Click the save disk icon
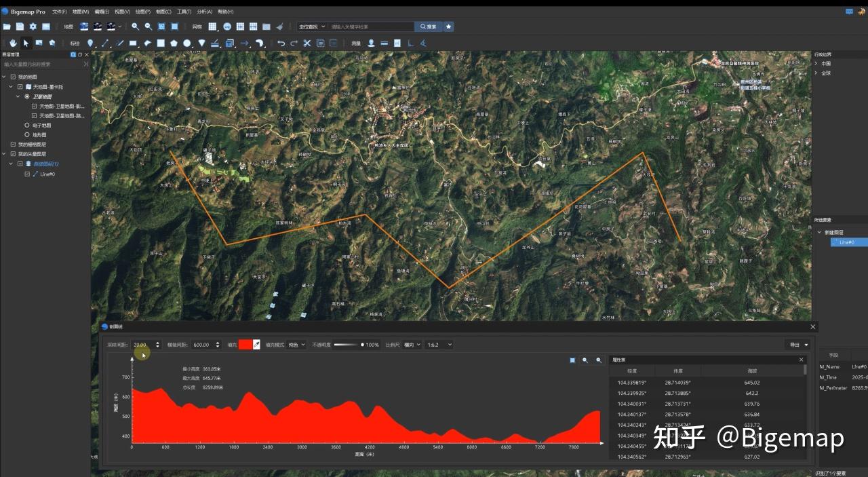The width and height of the screenshot is (868, 477). [x=20, y=26]
